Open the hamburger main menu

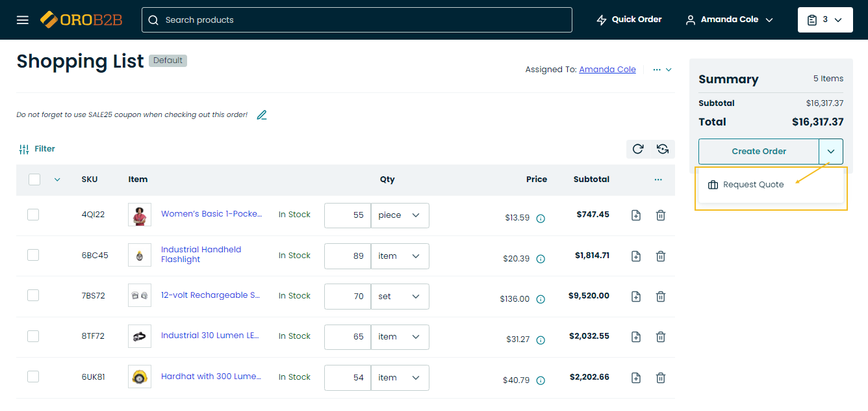point(23,20)
